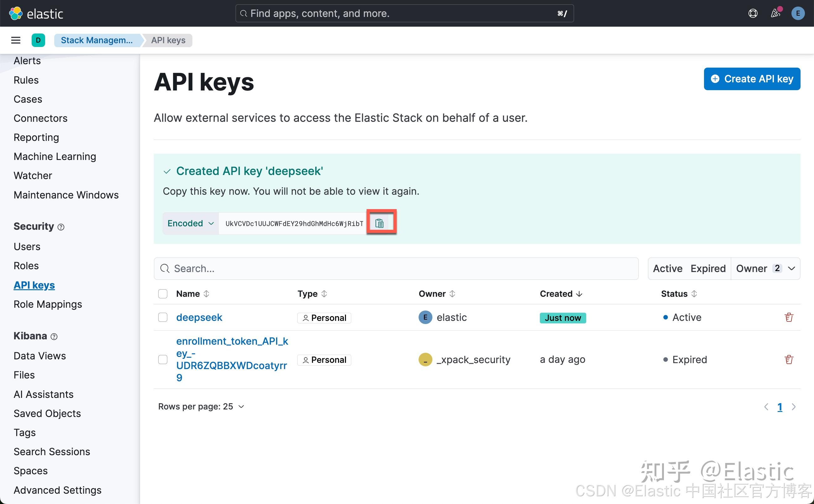Select the deepseek row checkbox

pyautogui.click(x=163, y=317)
